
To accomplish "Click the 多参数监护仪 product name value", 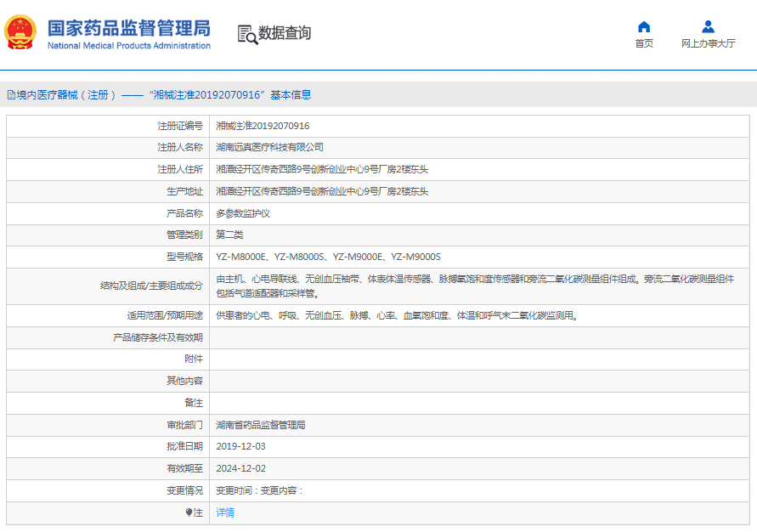I will pyautogui.click(x=243, y=213).
